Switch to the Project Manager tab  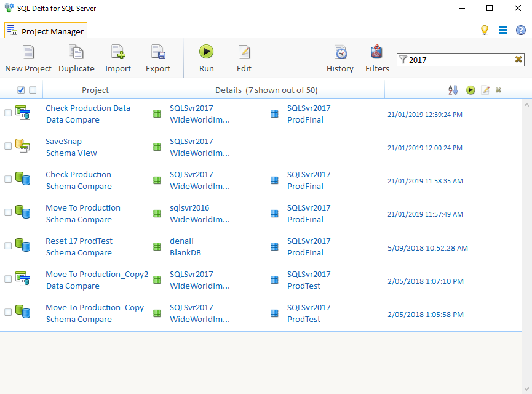point(46,31)
